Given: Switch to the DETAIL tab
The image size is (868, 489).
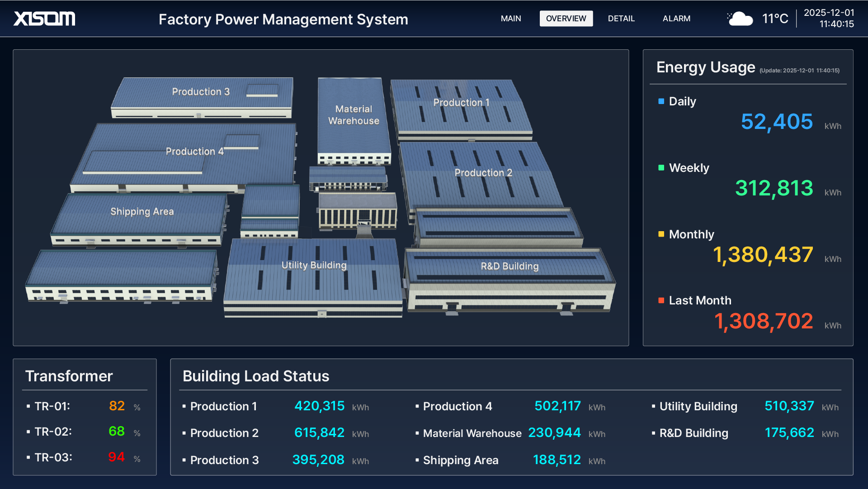Looking at the screenshot, I should 621,19.
